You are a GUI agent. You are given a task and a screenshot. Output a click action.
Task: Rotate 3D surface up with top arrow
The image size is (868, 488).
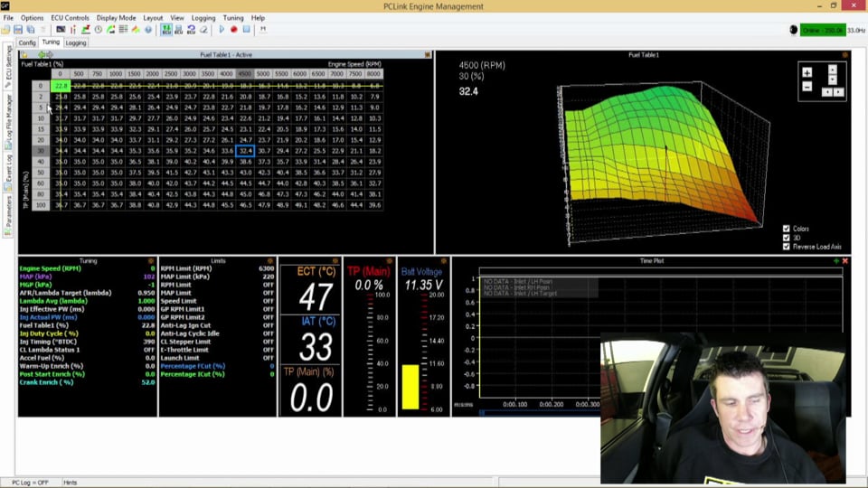click(833, 70)
